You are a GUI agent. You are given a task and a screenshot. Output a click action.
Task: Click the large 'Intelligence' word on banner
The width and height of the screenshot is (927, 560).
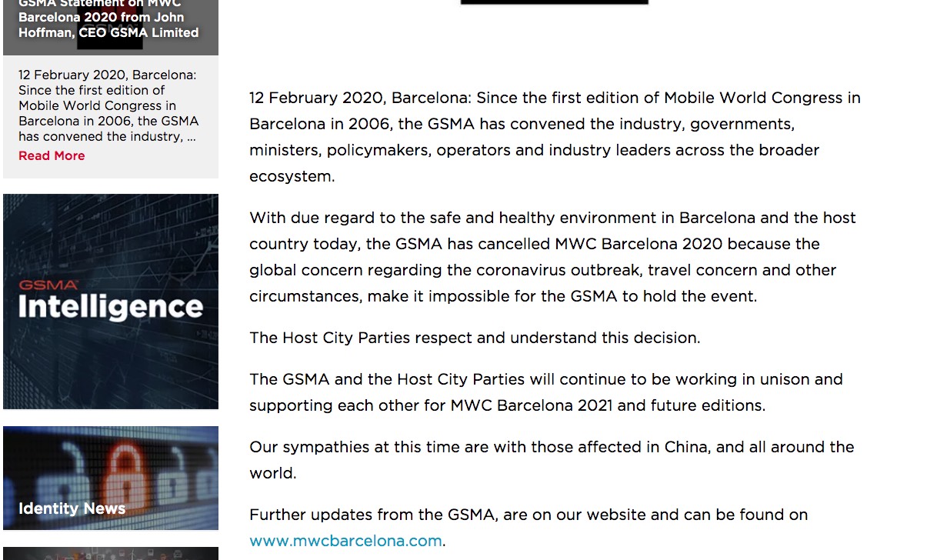pos(111,307)
